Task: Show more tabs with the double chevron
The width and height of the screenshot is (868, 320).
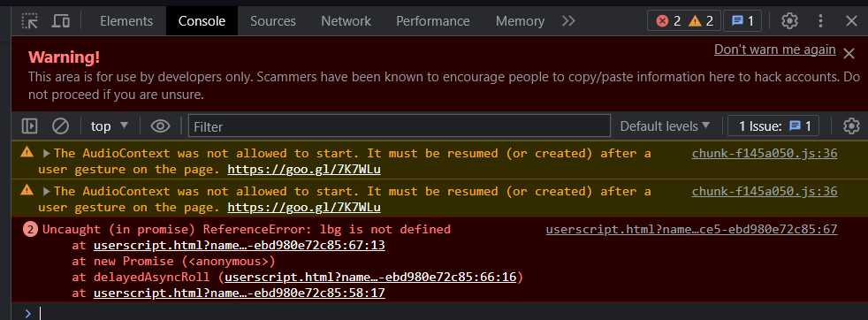Action: (568, 21)
